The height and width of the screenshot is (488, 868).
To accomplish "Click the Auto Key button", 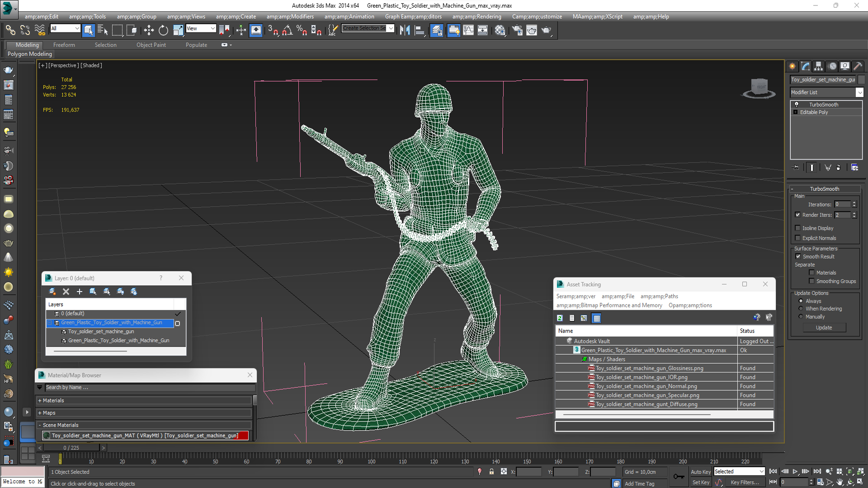I will (700, 472).
